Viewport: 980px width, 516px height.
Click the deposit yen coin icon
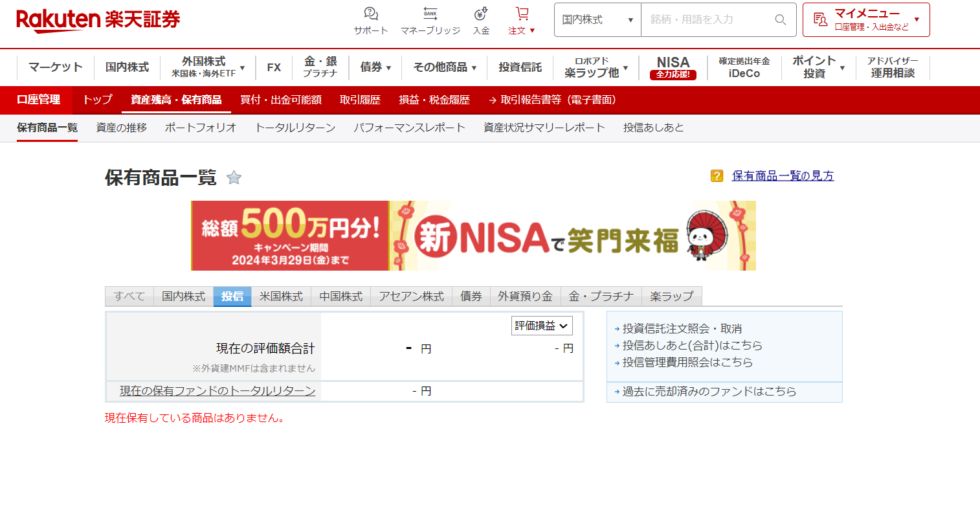pyautogui.click(x=481, y=14)
